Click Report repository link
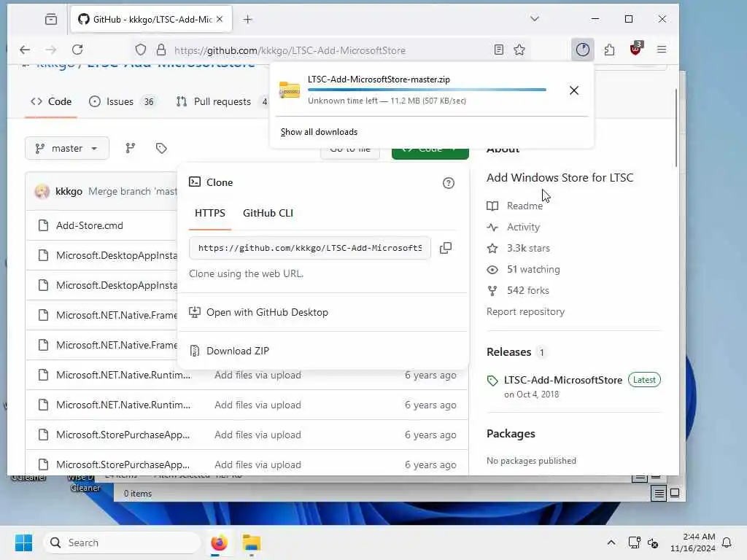Screen dimensions: 747x560 point(525,311)
